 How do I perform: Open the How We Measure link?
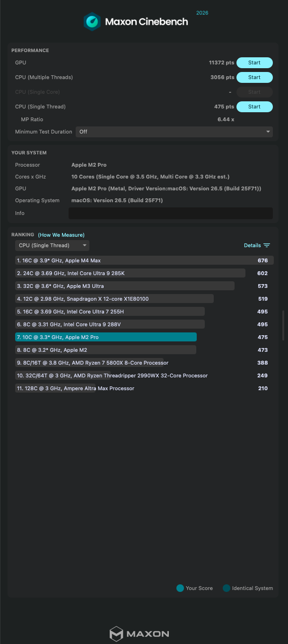coord(61,235)
